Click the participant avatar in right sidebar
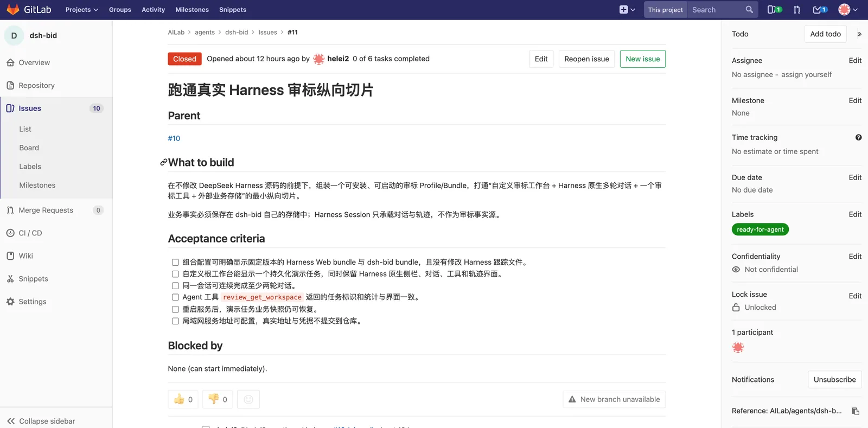Image resolution: width=868 pixels, height=428 pixels. point(738,348)
